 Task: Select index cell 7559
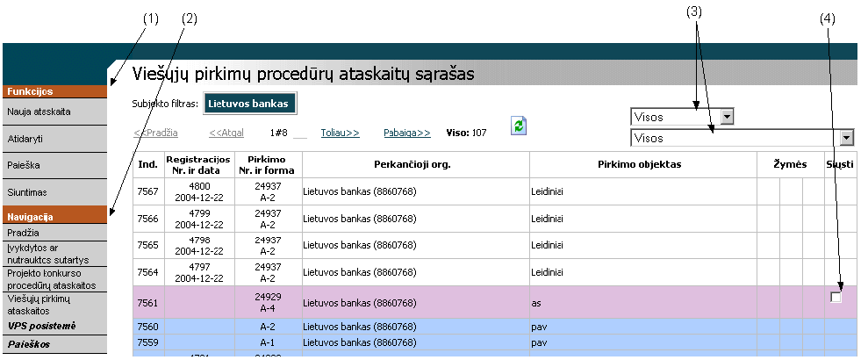147,342
